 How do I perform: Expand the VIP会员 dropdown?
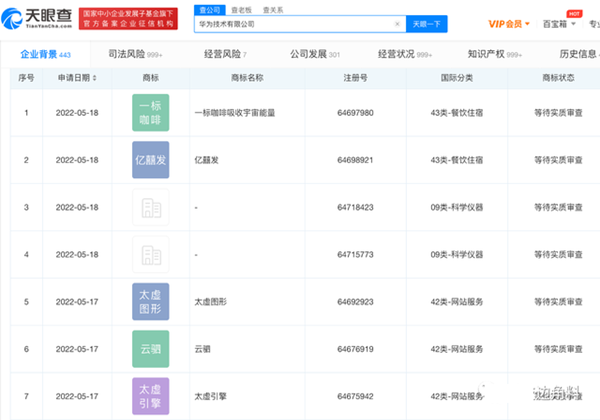(513, 22)
